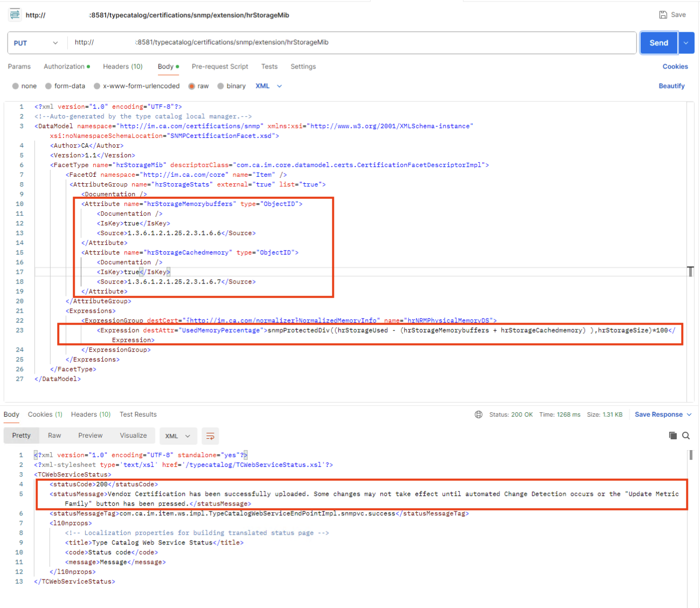
Task: Open the Settings tab
Action: 303,67
